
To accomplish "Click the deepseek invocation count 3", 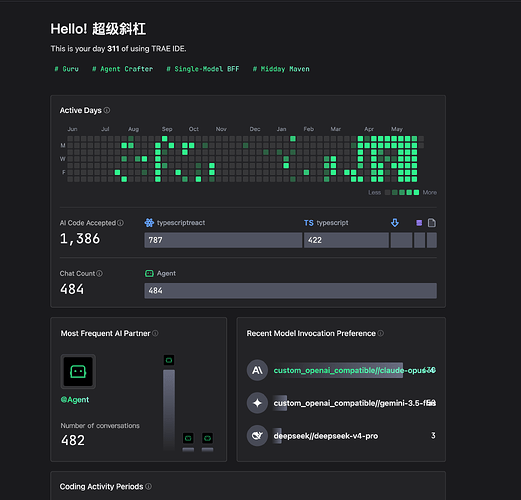I will pyautogui.click(x=433, y=436).
